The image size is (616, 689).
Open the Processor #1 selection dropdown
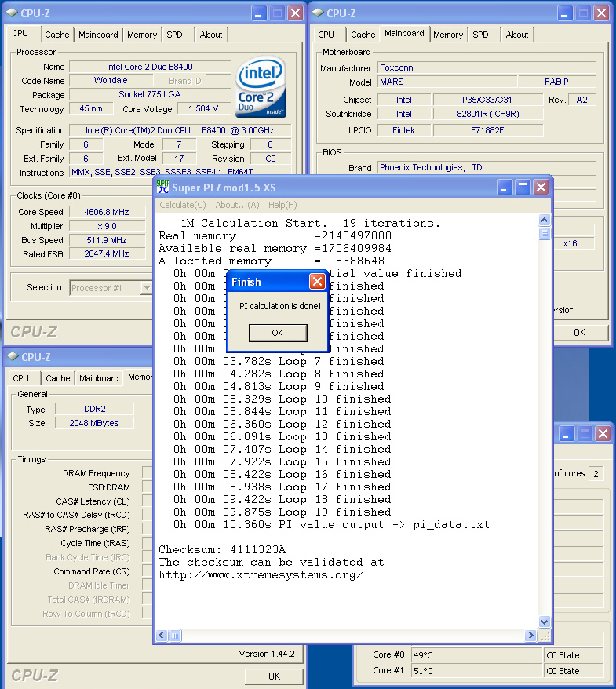[x=147, y=288]
